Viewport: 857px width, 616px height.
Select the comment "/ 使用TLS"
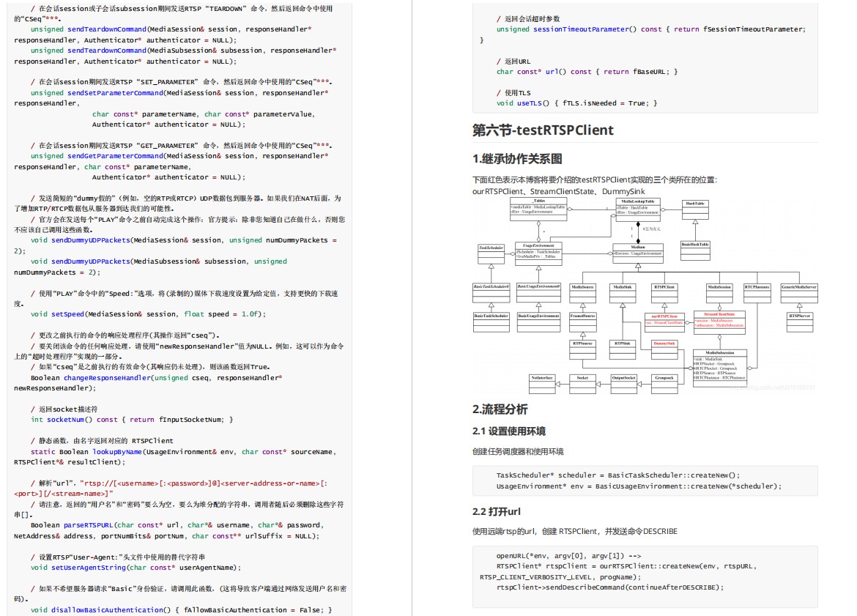point(513,93)
